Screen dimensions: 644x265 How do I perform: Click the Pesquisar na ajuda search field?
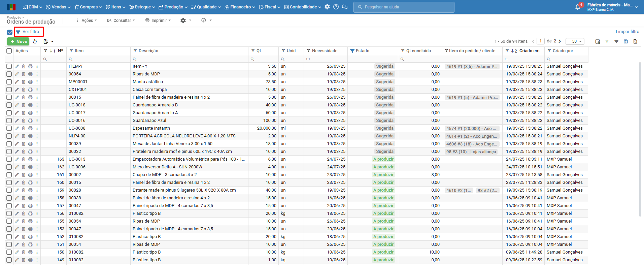[x=404, y=7]
